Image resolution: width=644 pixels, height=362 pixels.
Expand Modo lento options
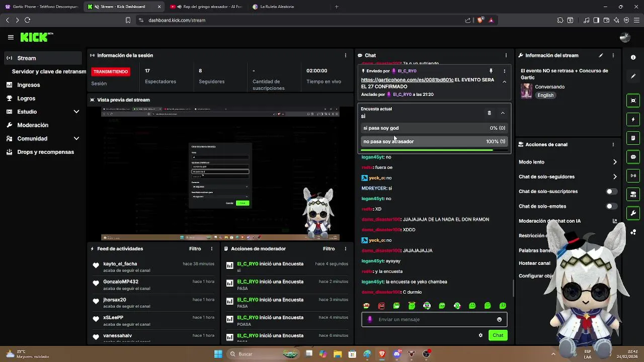tap(614, 162)
